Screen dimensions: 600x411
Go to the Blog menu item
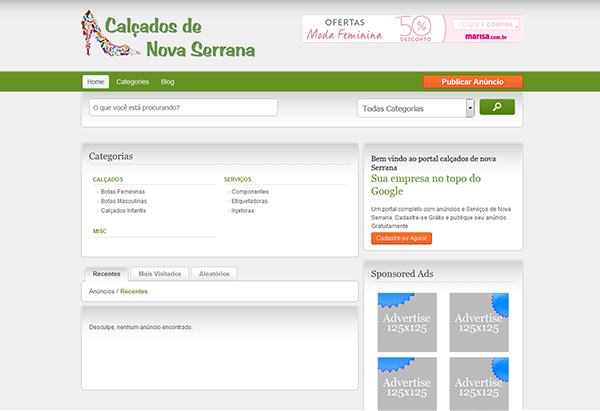(x=168, y=82)
